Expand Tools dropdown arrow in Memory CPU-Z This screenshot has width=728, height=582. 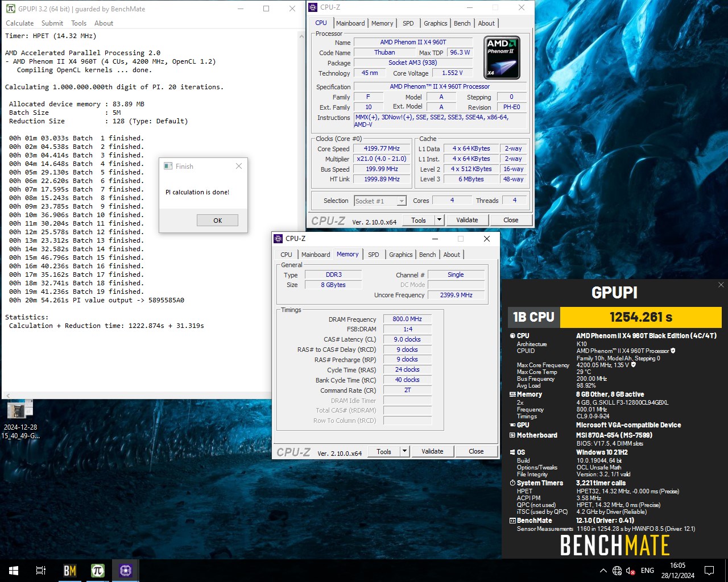(x=404, y=451)
